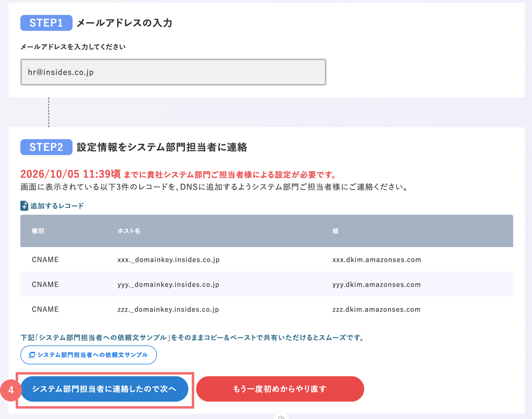Click the 種別 column header
Viewport: 532px width, 419px height.
pyautogui.click(x=38, y=231)
